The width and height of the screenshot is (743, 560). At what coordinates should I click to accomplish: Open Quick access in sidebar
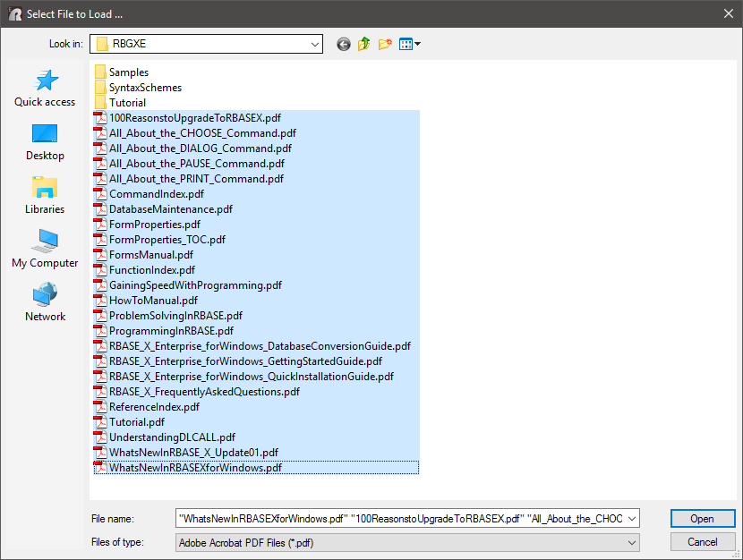[x=45, y=89]
